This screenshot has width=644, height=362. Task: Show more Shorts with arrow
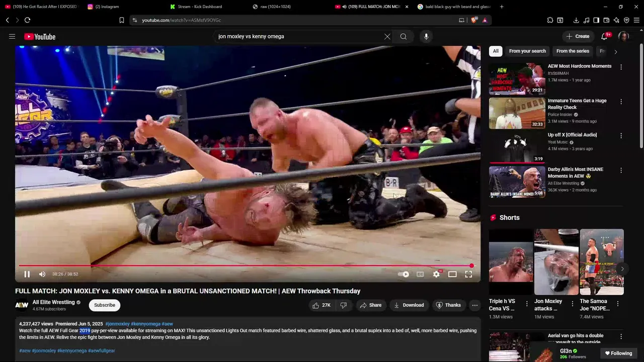point(622,268)
